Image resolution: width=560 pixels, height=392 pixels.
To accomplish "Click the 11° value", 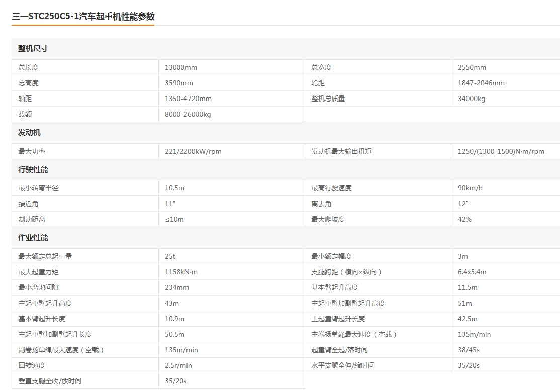I will (x=170, y=204).
